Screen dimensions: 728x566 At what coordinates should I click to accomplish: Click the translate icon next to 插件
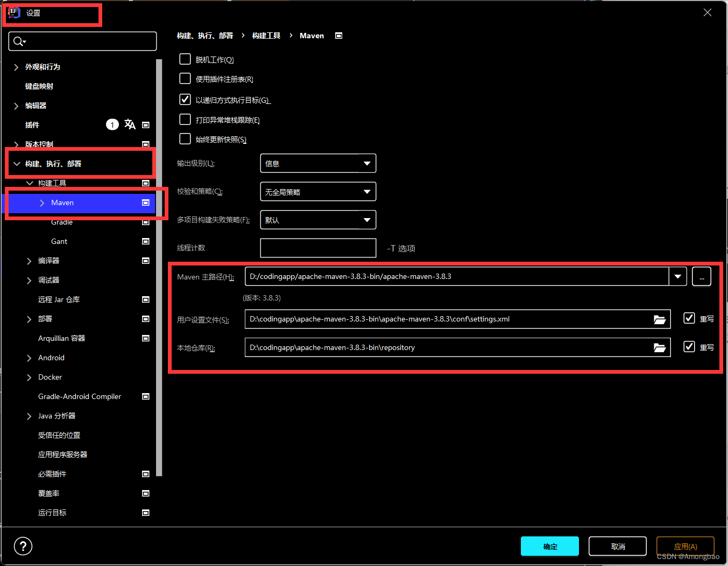(130, 124)
